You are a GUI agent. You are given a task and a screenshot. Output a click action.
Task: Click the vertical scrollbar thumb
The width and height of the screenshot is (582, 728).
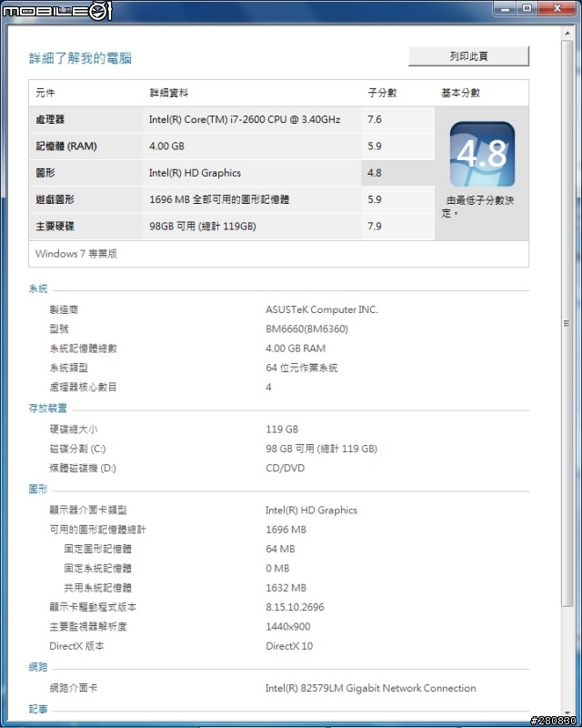point(567,323)
